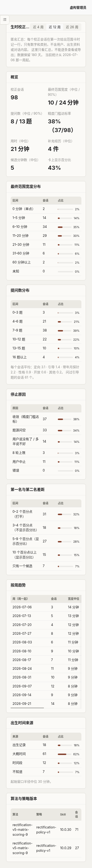
Task: Switch to the 近 26 周 tab
Action: pyautogui.click(x=72, y=27)
